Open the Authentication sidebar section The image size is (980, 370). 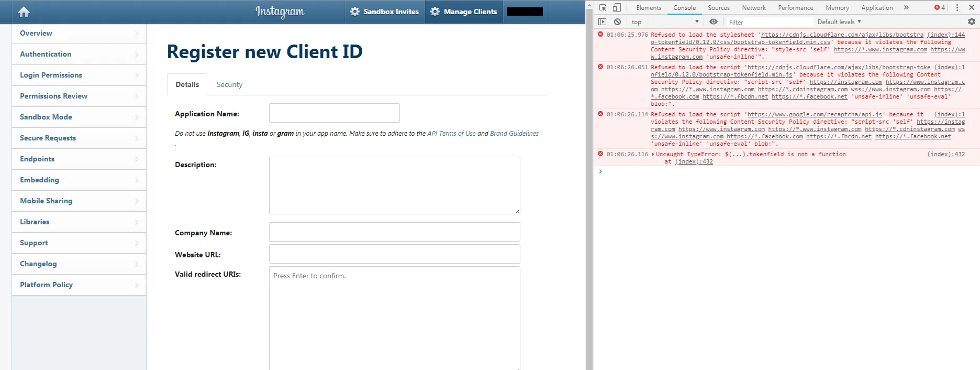[x=79, y=54]
